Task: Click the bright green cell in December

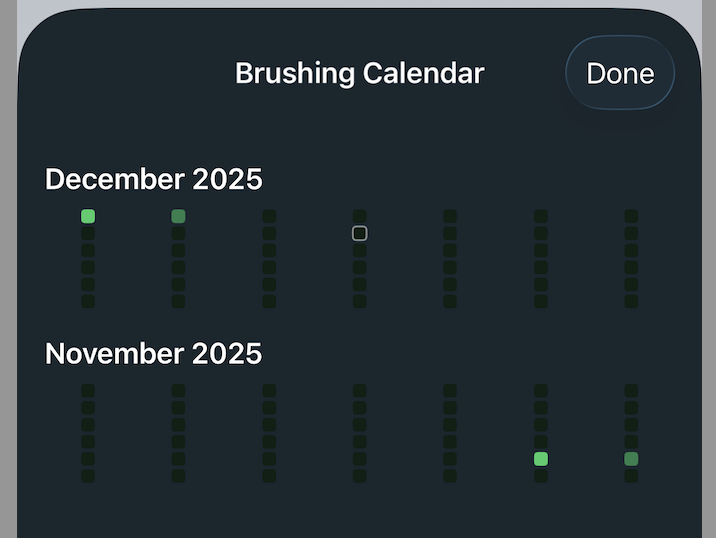Action: [x=88, y=216]
